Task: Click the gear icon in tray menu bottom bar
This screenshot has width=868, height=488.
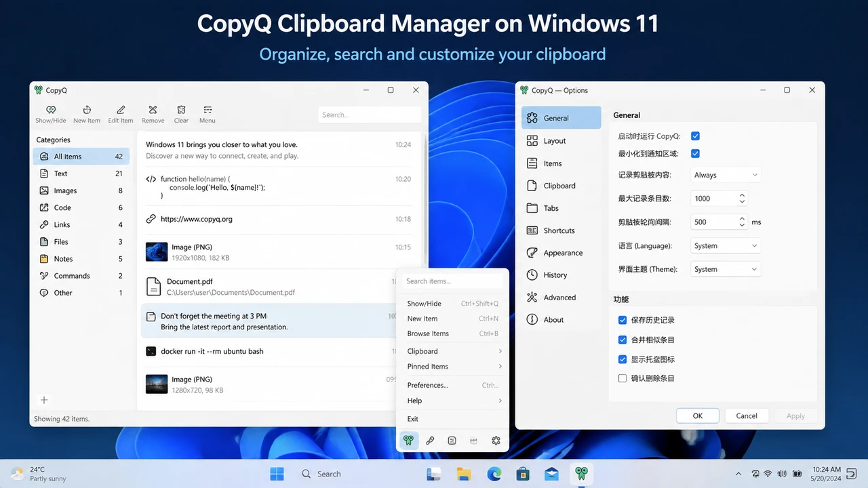Action: (496, 441)
